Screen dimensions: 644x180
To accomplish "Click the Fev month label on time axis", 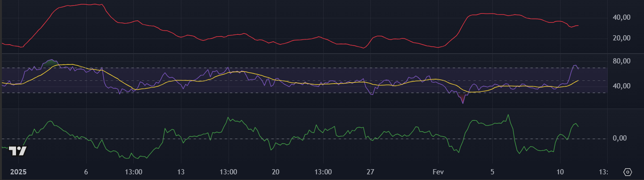I will tap(439, 172).
